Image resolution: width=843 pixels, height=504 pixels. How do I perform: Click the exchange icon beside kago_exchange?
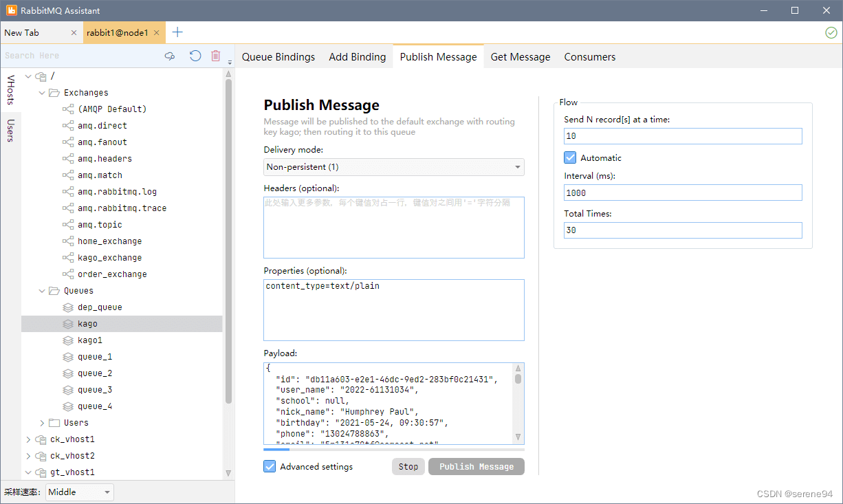click(x=68, y=258)
